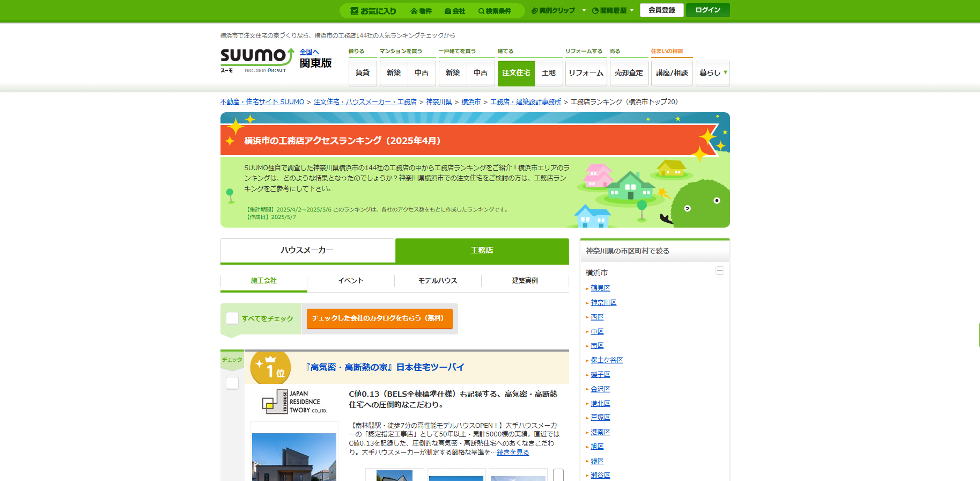
Task: Open the 土地 navigation tab
Action: click(x=549, y=73)
